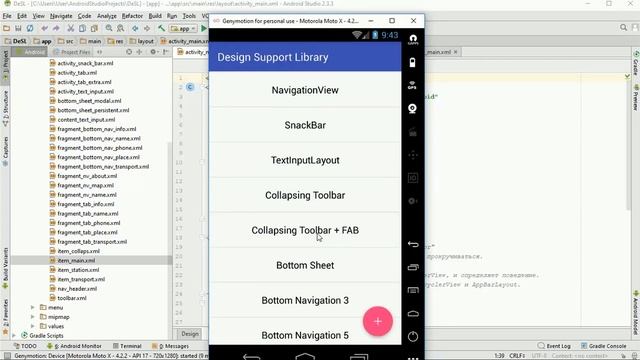This screenshot has height=360, width=640.
Task: Expand the menu folder
Action: click(x=32, y=307)
